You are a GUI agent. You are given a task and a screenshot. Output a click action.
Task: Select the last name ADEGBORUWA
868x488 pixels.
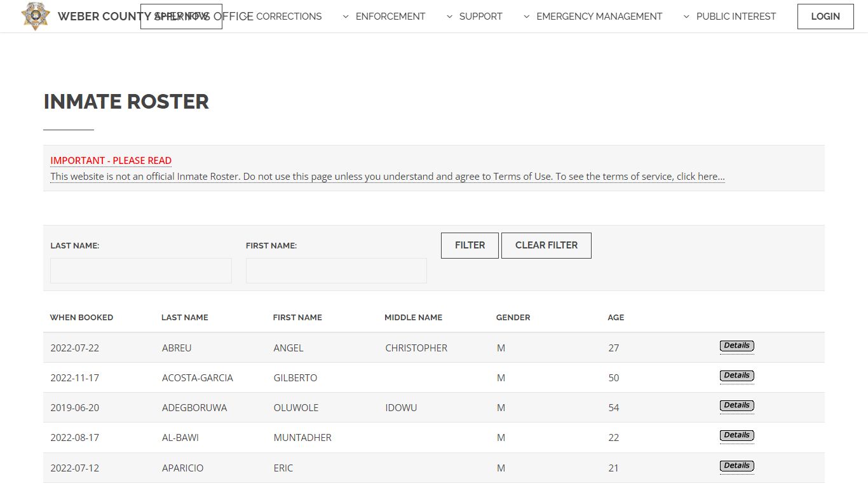[x=194, y=407]
